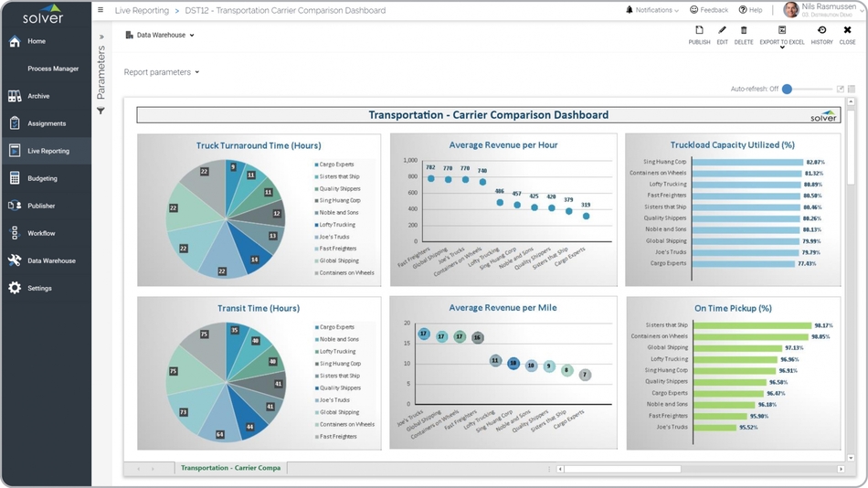The height and width of the screenshot is (488, 868).
Task: Click the horizontal scrollbar at the bottom
Action: tap(621, 469)
